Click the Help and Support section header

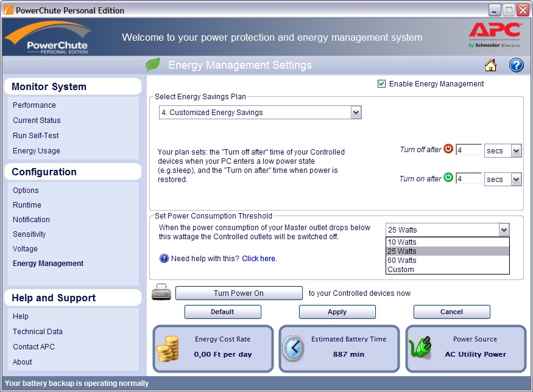[72, 298]
